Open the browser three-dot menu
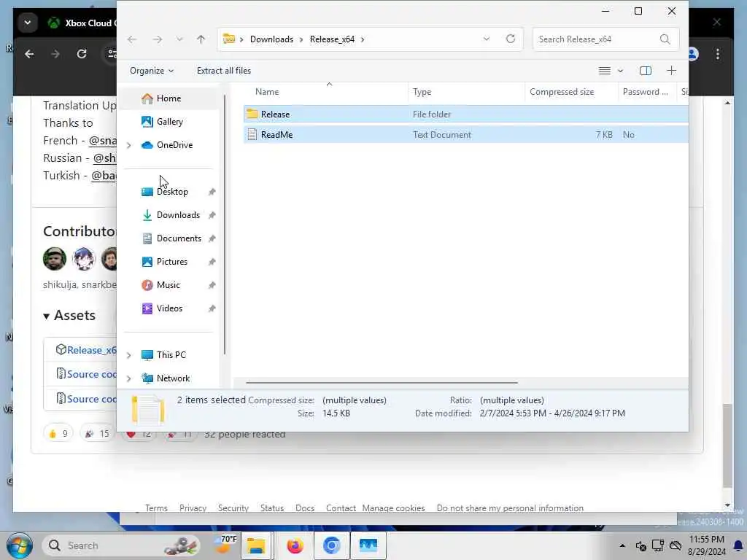 point(718,54)
